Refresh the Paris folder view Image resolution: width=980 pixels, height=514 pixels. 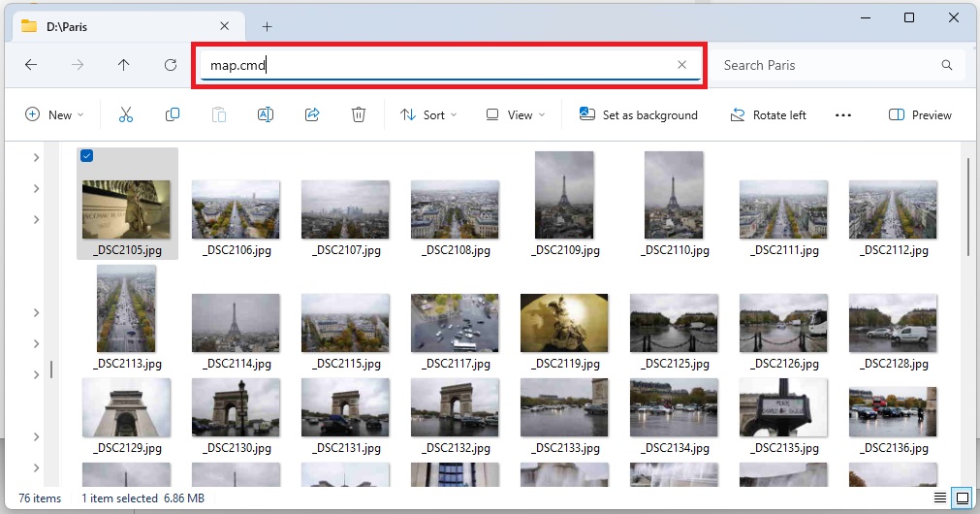[170, 65]
